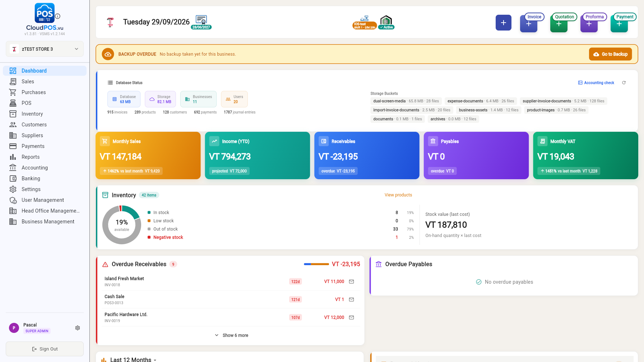Create a new Invoice with the plus button
Screen dimensions: 644x362
tap(529, 24)
